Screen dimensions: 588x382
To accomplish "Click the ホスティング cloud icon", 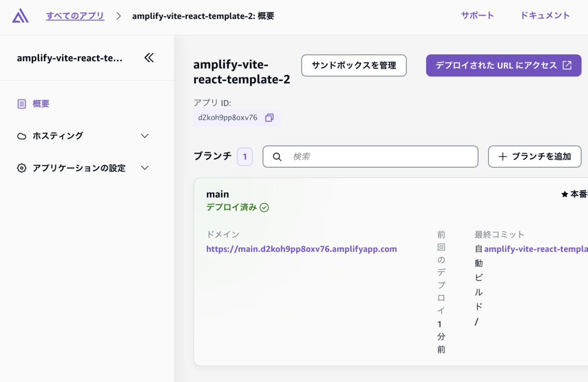I will pyautogui.click(x=22, y=136).
